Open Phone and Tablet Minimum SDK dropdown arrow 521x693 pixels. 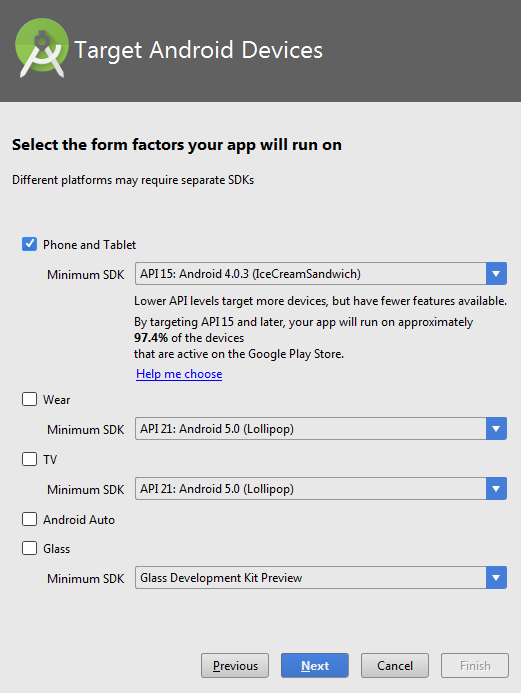(496, 274)
